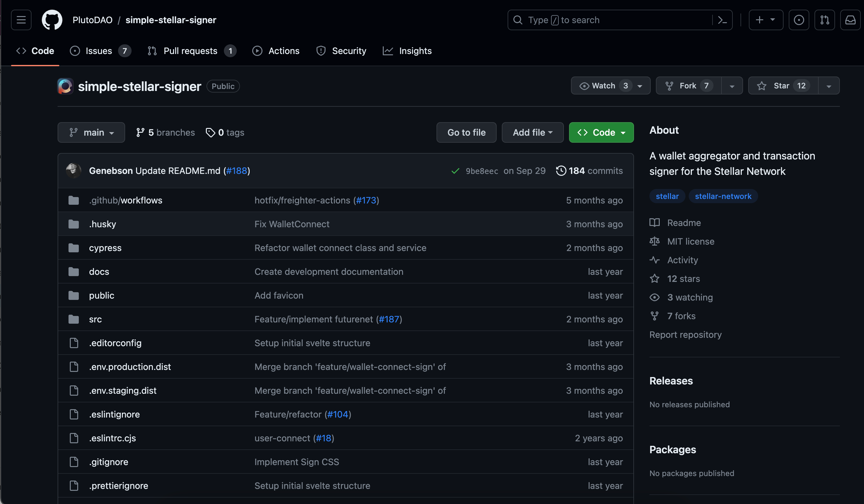
Task: Open the issues icon in top header
Action: click(798, 20)
